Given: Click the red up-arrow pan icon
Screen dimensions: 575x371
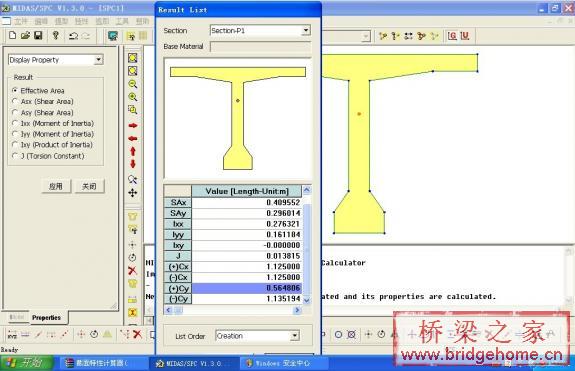Looking at the screenshot, I should coord(133,151).
